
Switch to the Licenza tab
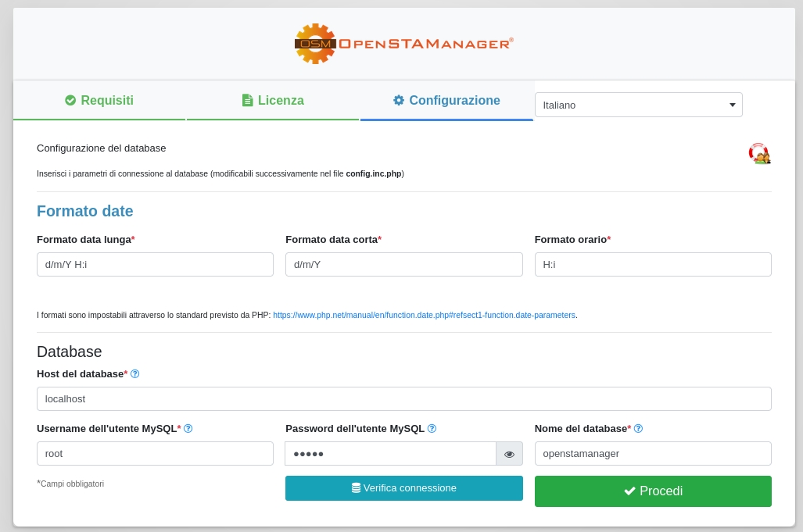[x=273, y=101]
